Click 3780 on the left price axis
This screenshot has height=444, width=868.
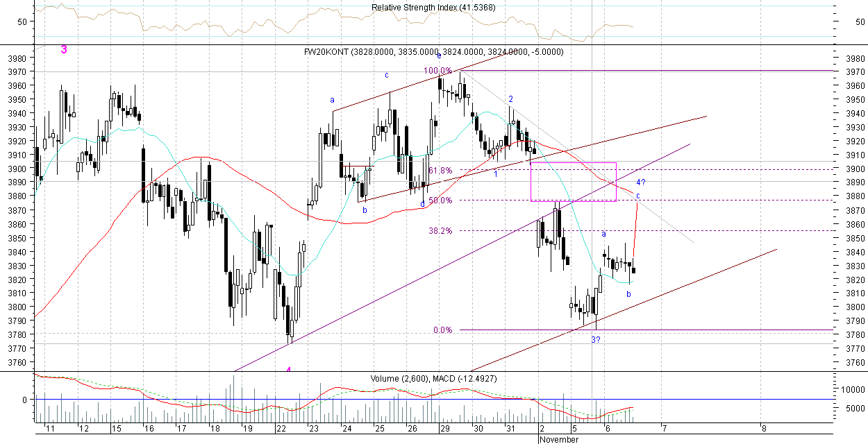coord(17,335)
